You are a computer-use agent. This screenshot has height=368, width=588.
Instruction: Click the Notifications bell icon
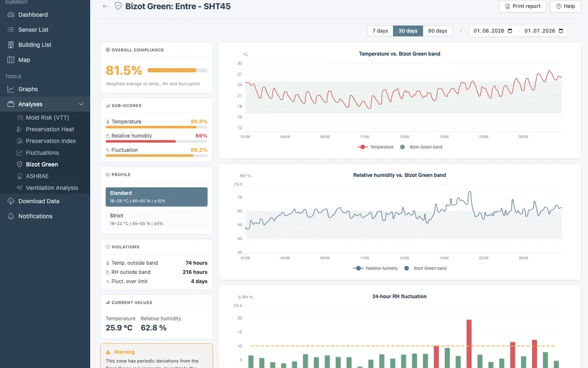pos(11,216)
